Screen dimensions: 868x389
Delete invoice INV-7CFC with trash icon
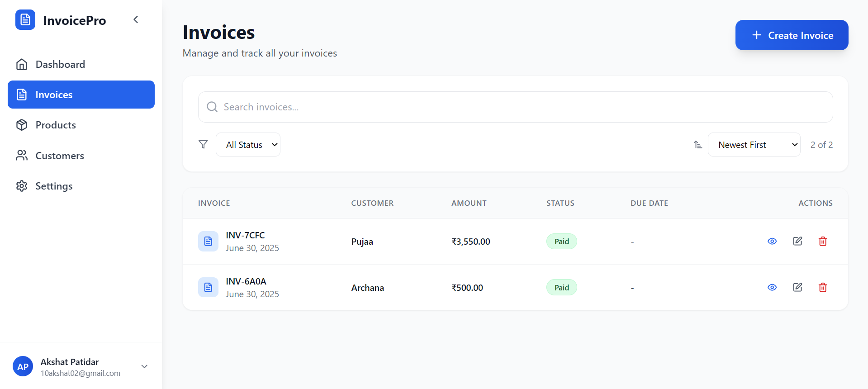tap(823, 241)
